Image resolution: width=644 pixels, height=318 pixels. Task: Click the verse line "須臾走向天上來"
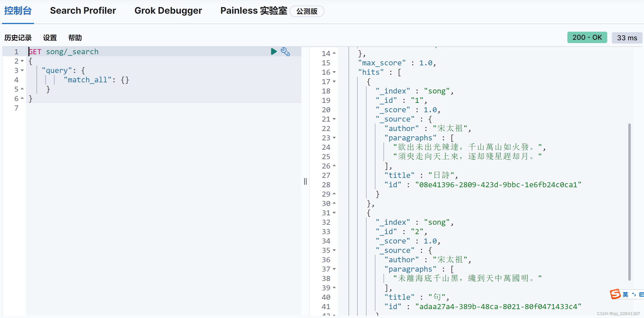(467, 157)
